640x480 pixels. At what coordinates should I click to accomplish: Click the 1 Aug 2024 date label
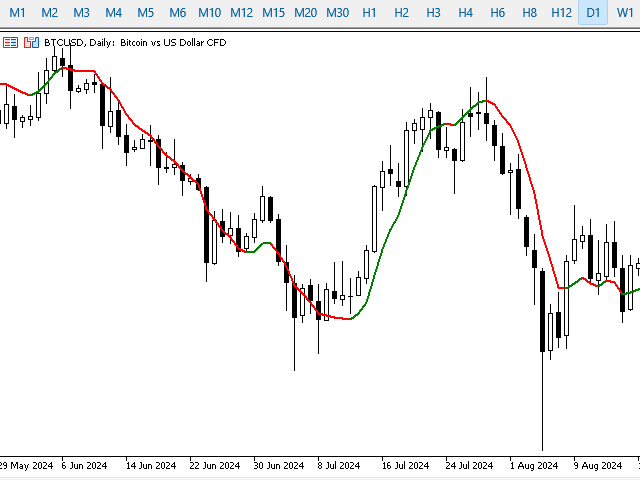pos(533,465)
